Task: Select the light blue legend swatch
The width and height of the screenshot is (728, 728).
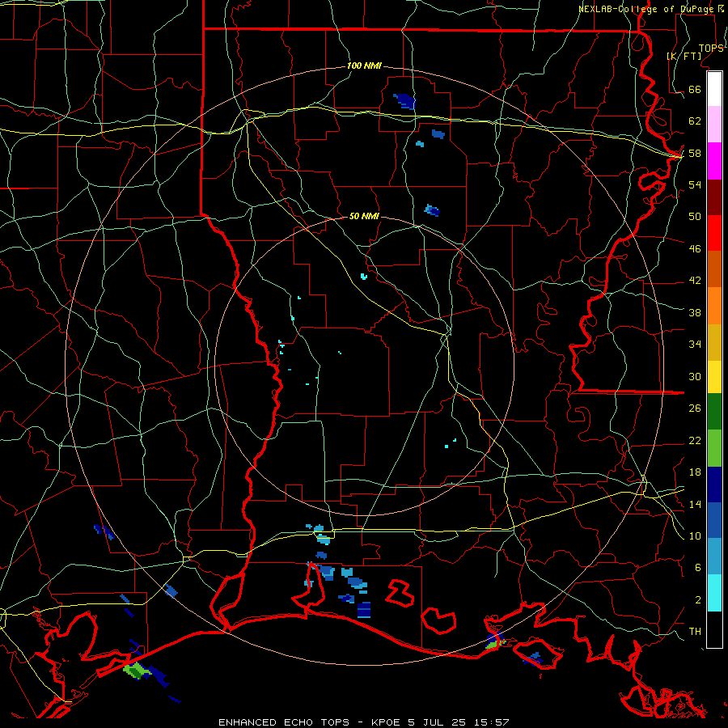Action: [x=714, y=557]
